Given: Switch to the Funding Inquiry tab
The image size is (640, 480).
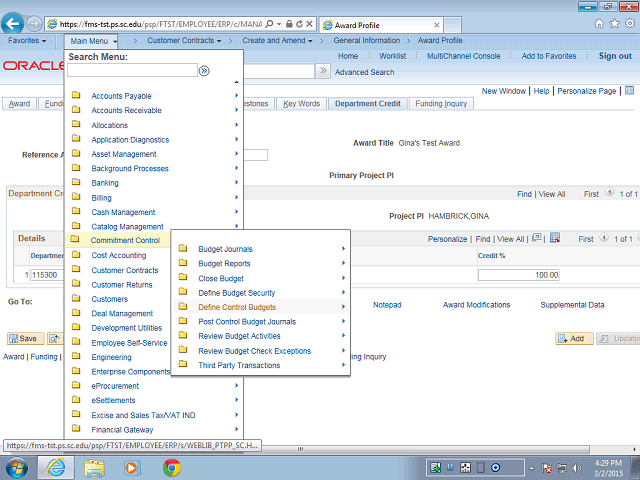Looking at the screenshot, I should pyautogui.click(x=441, y=103).
